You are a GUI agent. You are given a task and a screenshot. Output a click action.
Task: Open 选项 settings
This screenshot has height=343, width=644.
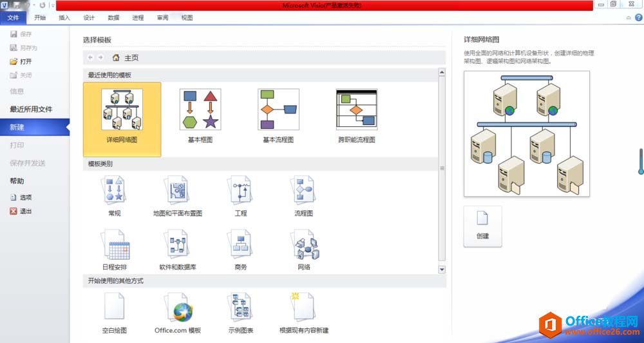click(21, 197)
